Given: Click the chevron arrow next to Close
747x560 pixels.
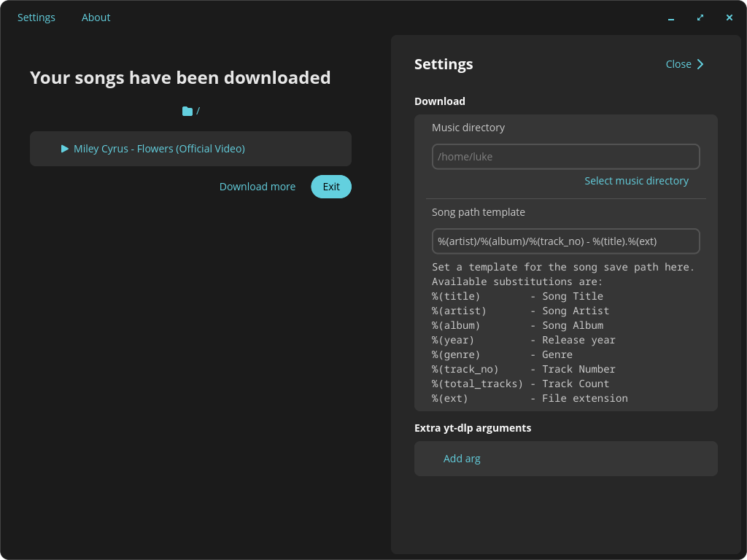Looking at the screenshot, I should pyautogui.click(x=700, y=64).
